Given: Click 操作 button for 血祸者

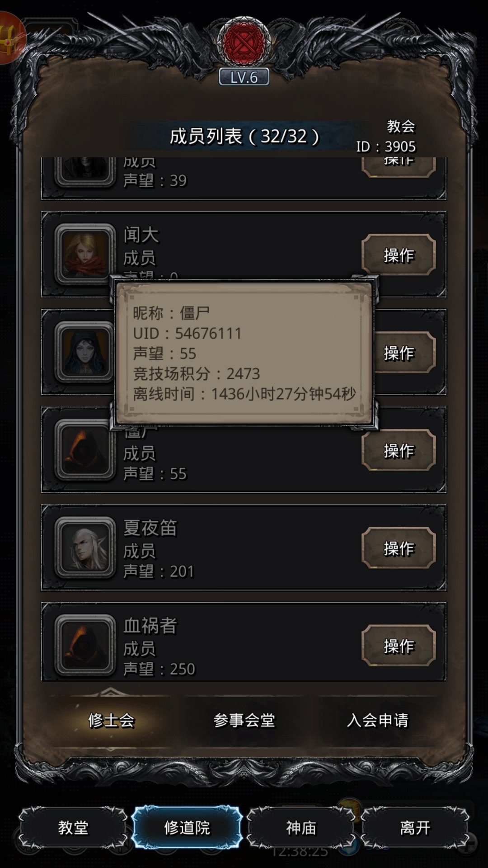Looking at the screenshot, I should tap(399, 646).
